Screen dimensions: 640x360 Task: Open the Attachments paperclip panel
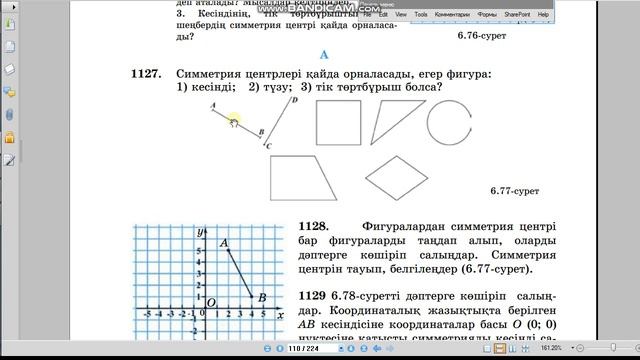pos(10,115)
